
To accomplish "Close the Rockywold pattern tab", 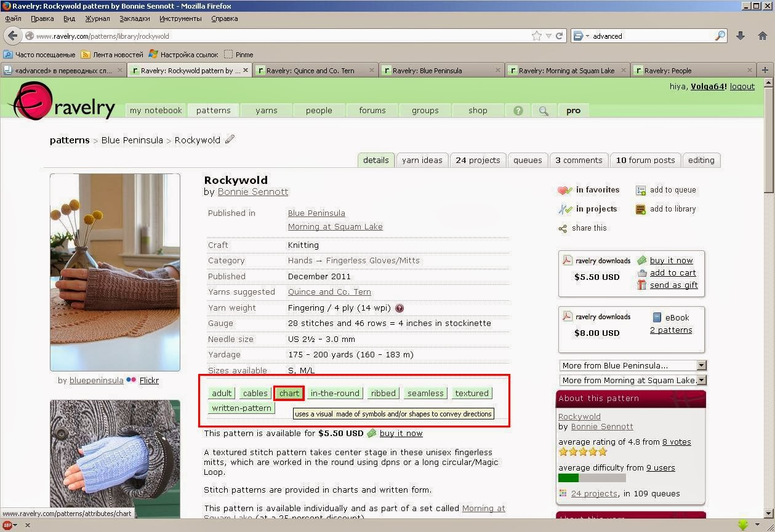I will [246, 70].
